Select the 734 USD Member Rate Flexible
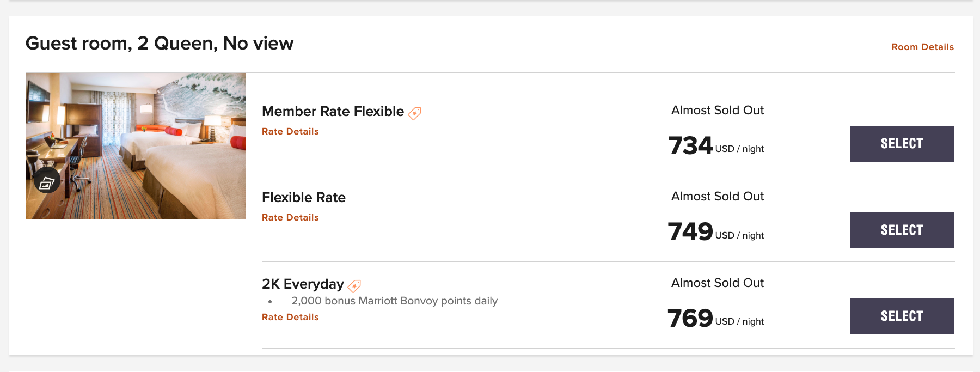The width and height of the screenshot is (980, 372). (902, 144)
